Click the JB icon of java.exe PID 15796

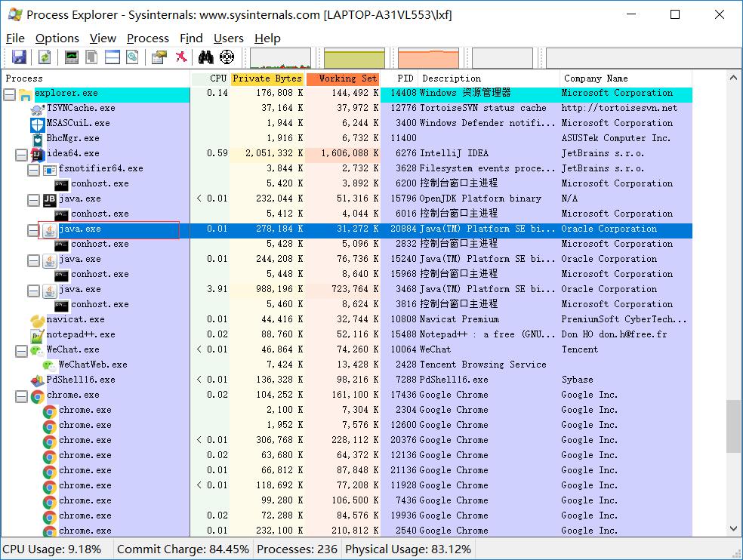tap(50, 200)
